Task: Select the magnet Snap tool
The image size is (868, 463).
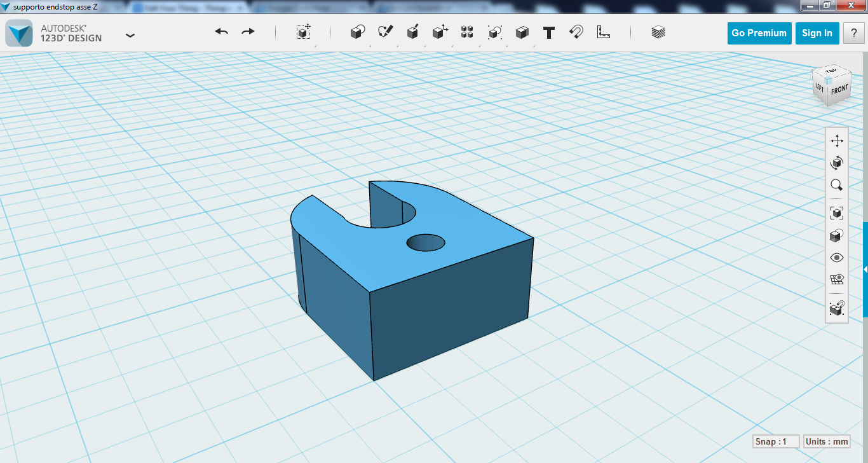Action: coord(576,32)
